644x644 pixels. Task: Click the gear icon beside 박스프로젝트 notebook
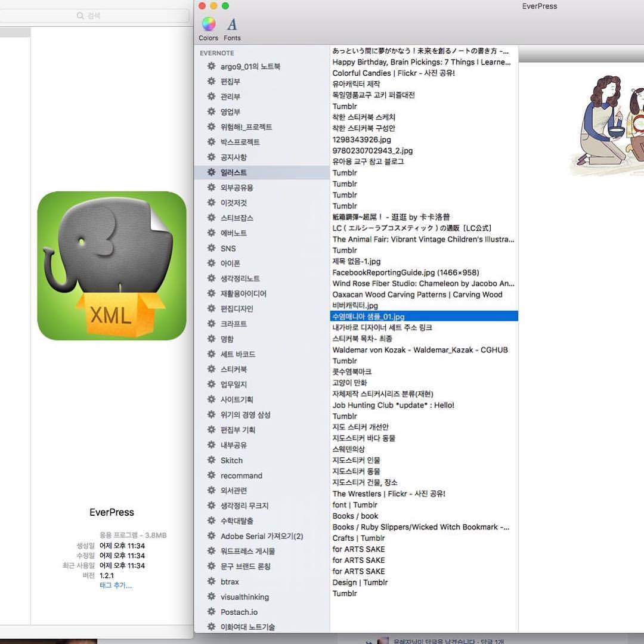[211, 142]
